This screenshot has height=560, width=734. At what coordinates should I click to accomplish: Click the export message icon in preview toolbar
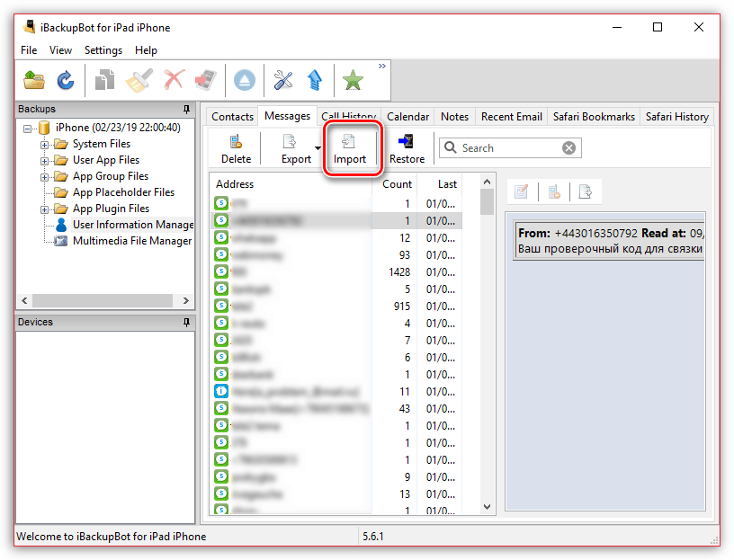(x=586, y=191)
